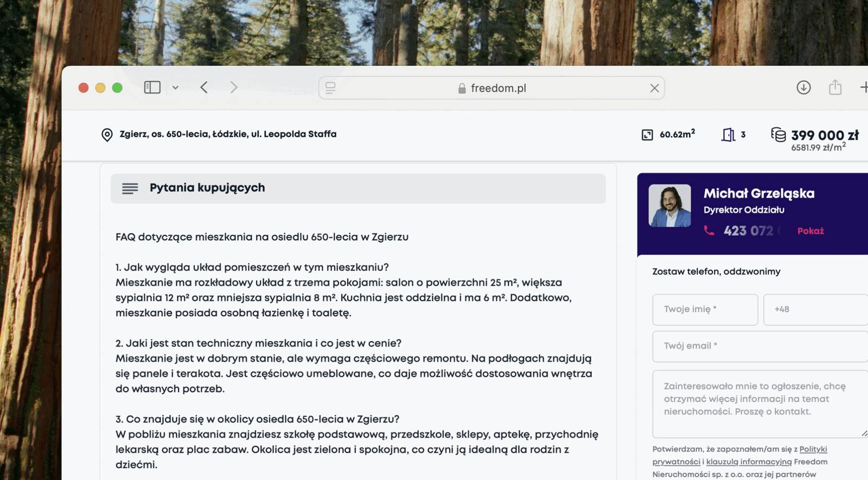Stop loading with the X button

(654, 88)
